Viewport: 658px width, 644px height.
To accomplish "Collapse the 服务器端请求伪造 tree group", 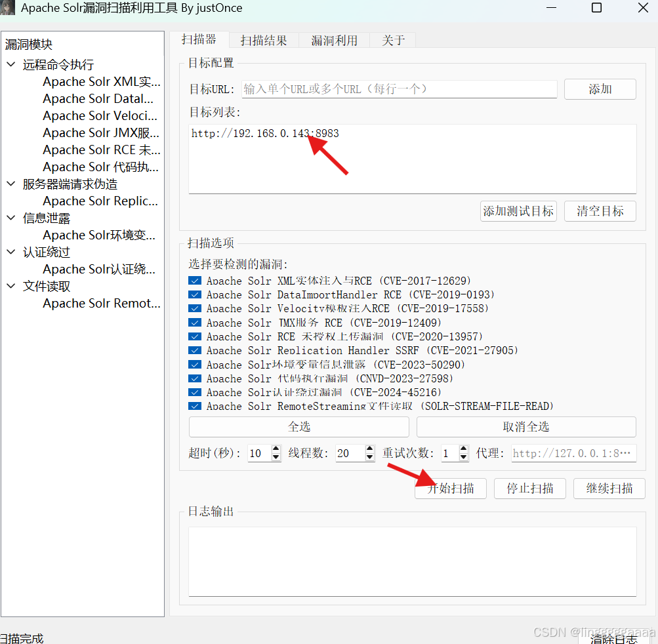I will click(x=11, y=184).
